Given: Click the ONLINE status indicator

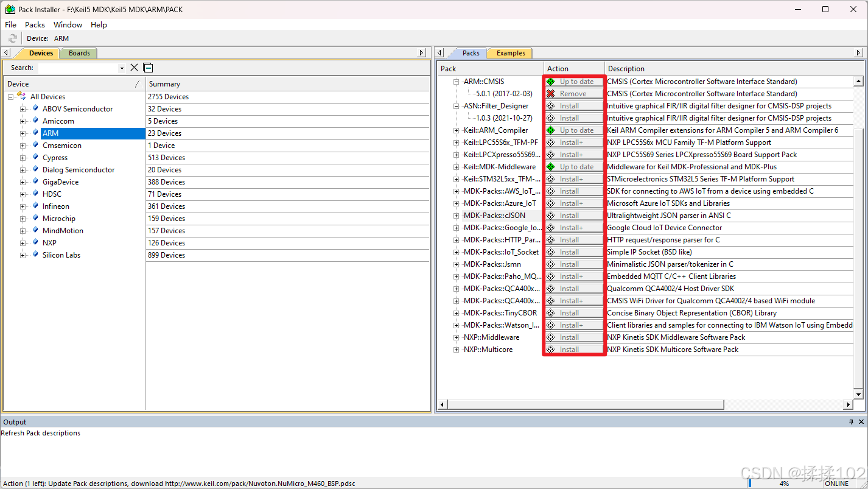Looking at the screenshot, I should click(836, 484).
